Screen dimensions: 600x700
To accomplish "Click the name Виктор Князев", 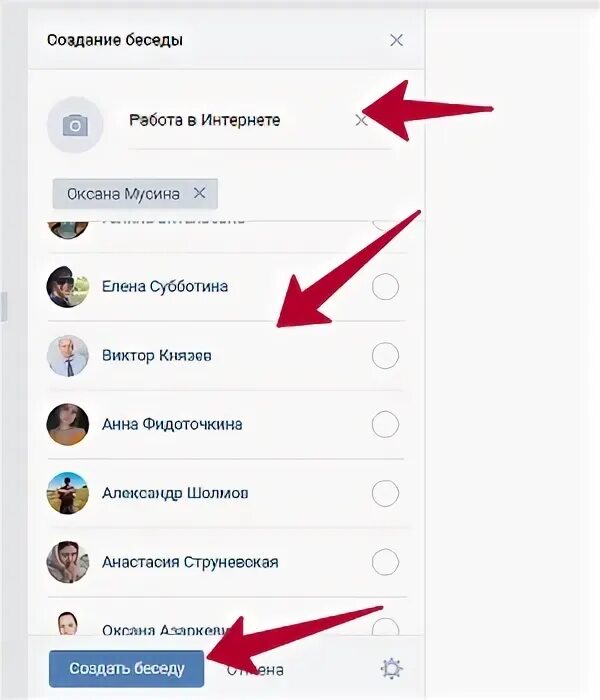I will 157,356.
